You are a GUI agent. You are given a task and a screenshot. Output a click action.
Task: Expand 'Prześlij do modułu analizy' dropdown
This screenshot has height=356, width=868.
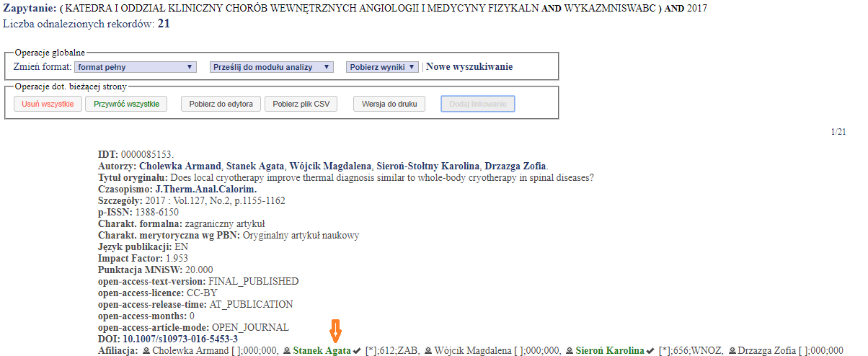pyautogui.click(x=272, y=67)
